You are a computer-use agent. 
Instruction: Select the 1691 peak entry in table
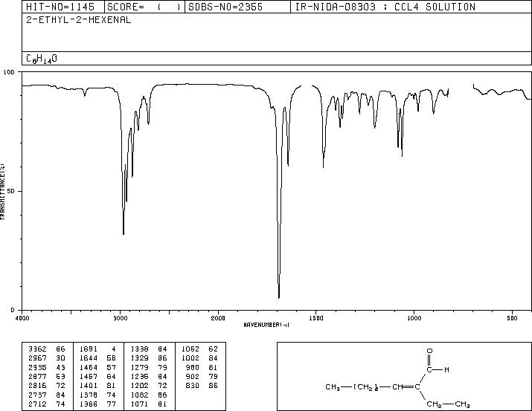[98, 349]
